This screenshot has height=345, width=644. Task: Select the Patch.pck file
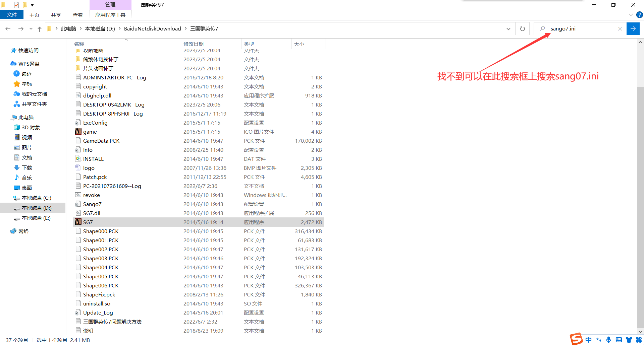[x=198, y=177]
